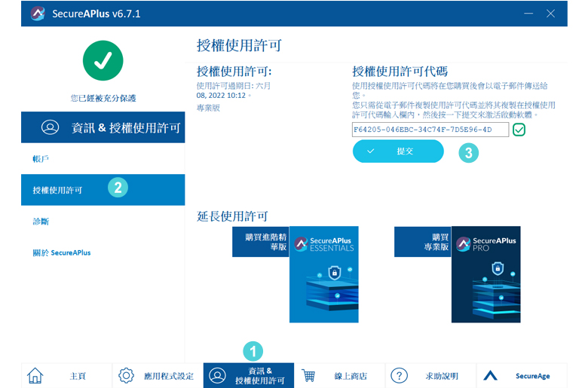This screenshot has width=588, height=388.
Task: Click the shopping cart icon in bottom bar
Action: [308, 375]
